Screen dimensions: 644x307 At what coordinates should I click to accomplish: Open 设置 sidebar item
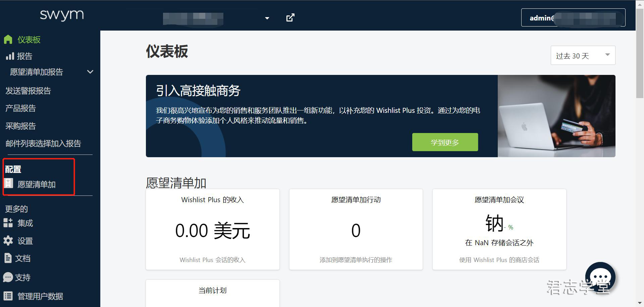(25, 241)
